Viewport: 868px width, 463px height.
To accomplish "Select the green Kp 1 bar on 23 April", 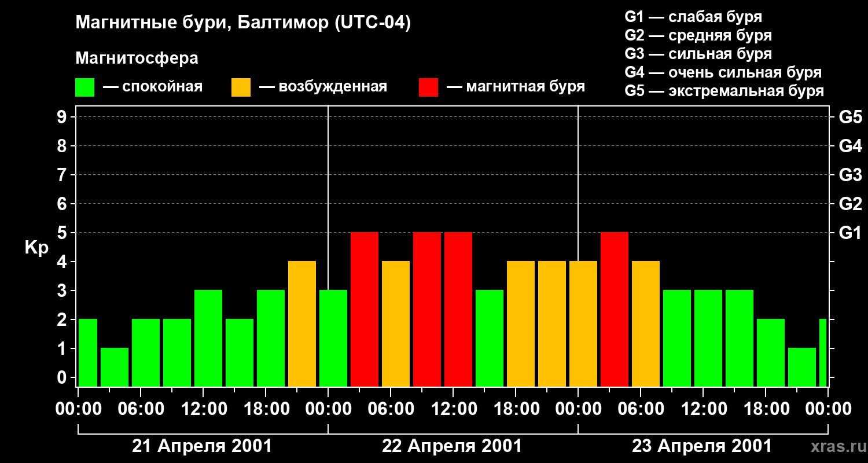I will [802, 367].
